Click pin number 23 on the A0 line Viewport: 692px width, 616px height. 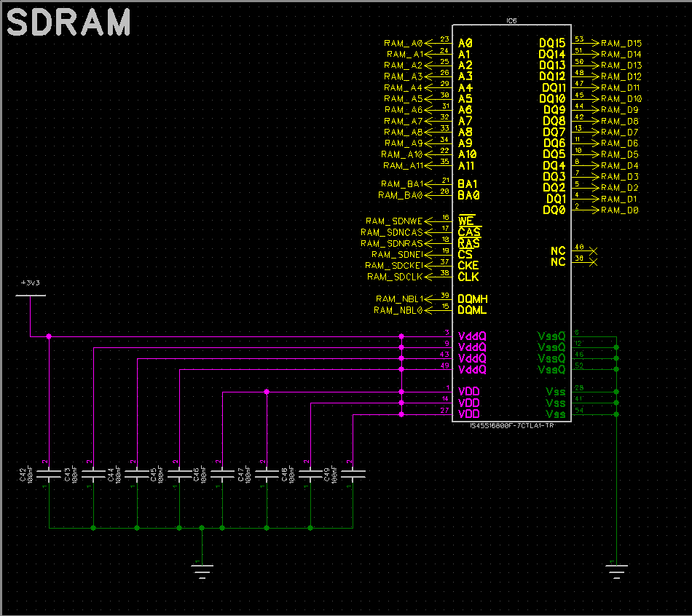click(444, 39)
